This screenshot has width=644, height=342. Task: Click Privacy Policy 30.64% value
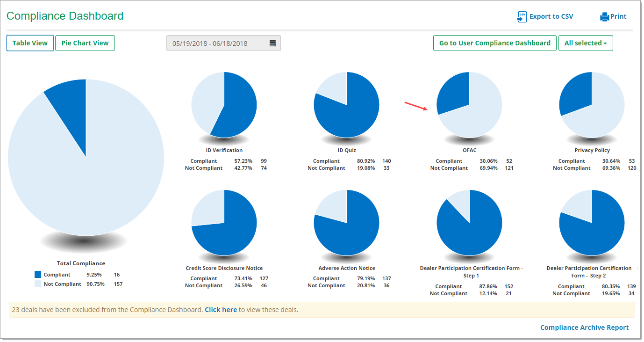[x=611, y=161]
